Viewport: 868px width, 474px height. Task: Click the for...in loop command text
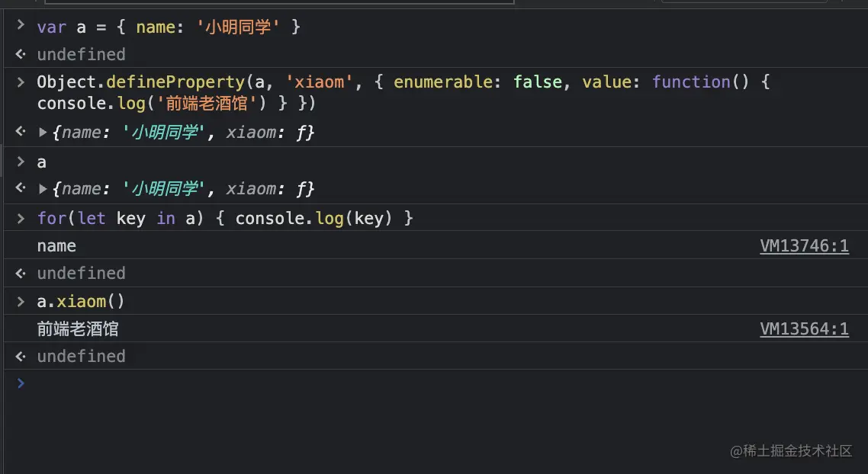click(x=225, y=219)
